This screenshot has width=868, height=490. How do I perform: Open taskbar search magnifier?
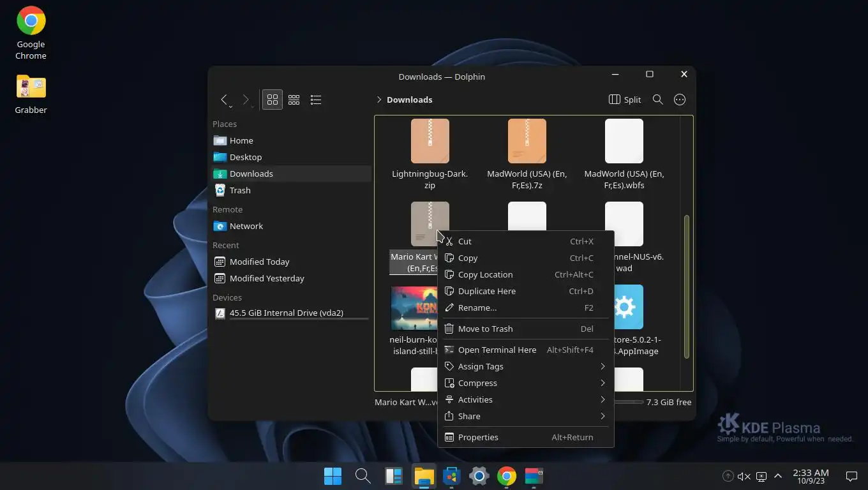pos(363,476)
